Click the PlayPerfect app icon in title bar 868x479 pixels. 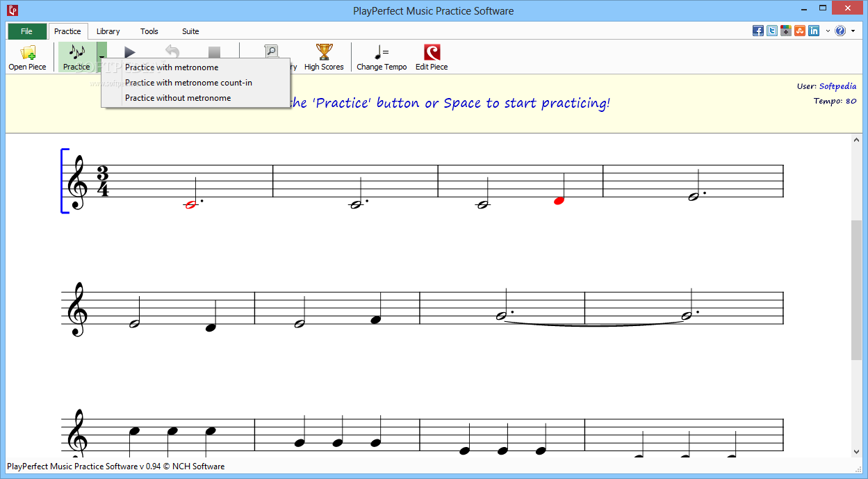[x=13, y=10]
